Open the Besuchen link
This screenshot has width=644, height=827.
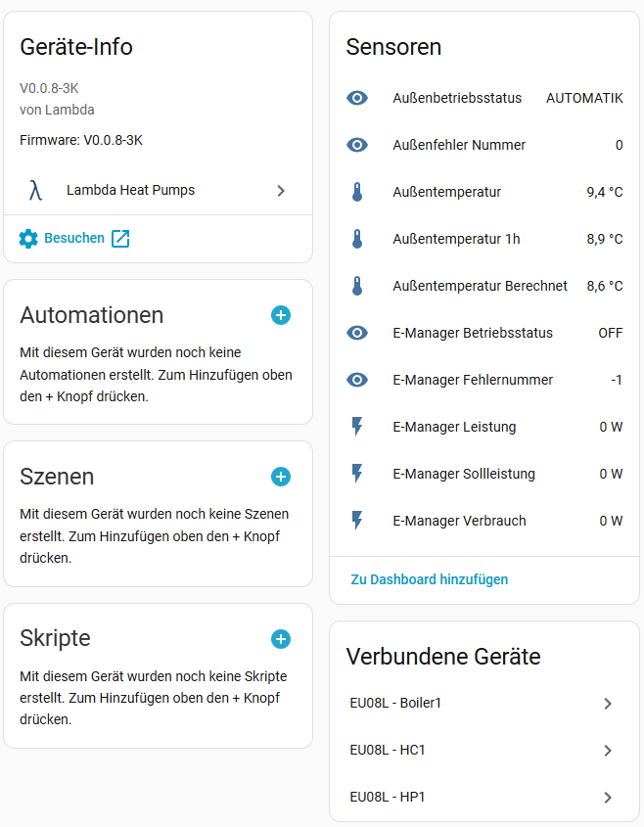[x=74, y=238]
